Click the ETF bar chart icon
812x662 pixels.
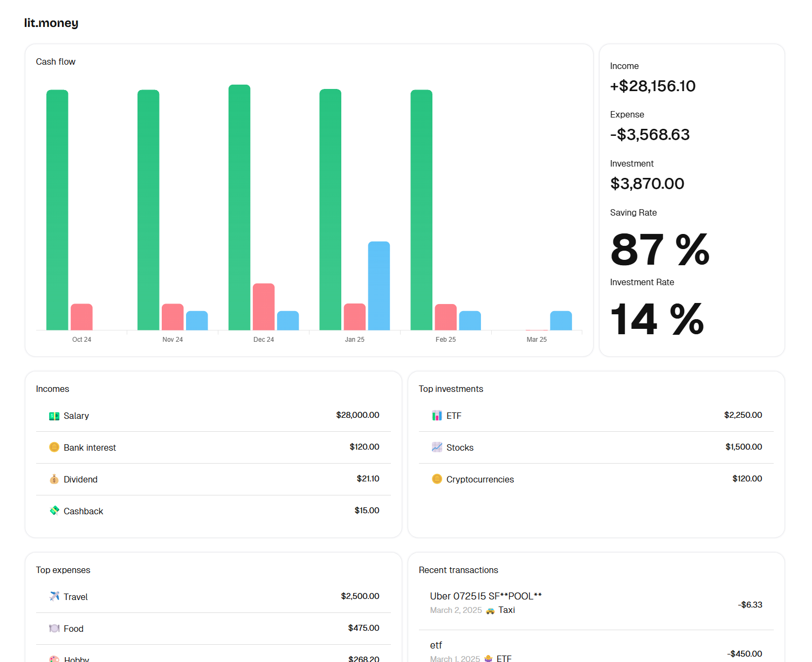coord(437,416)
